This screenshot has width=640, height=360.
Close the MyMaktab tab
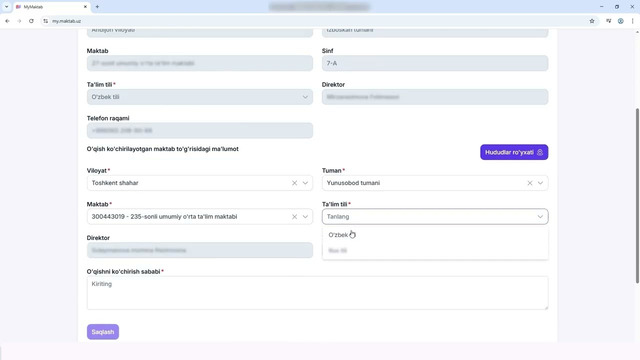tap(85, 7)
